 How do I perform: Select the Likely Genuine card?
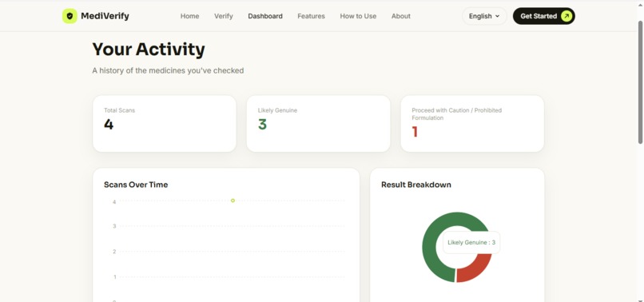click(x=318, y=124)
